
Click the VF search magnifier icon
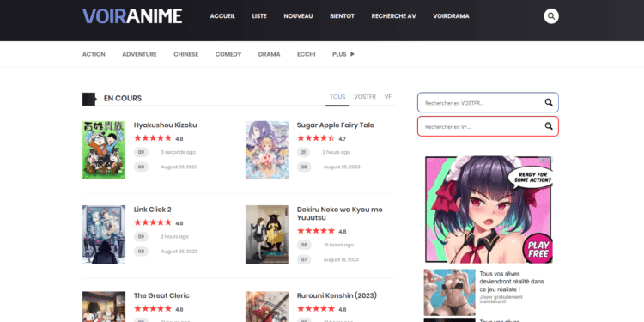pos(549,126)
